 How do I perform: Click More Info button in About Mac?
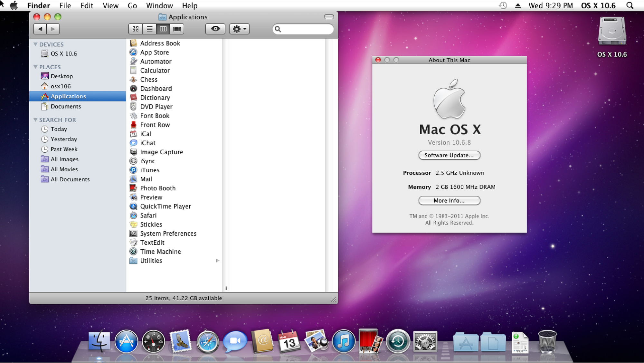pyautogui.click(x=449, y=201)
